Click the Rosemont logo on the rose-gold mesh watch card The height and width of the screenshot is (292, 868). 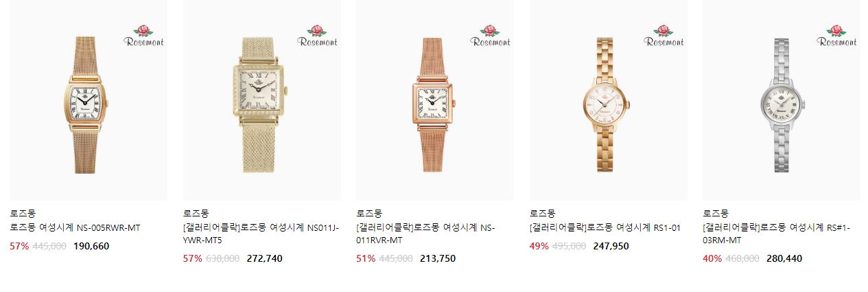tap(490, 36)
